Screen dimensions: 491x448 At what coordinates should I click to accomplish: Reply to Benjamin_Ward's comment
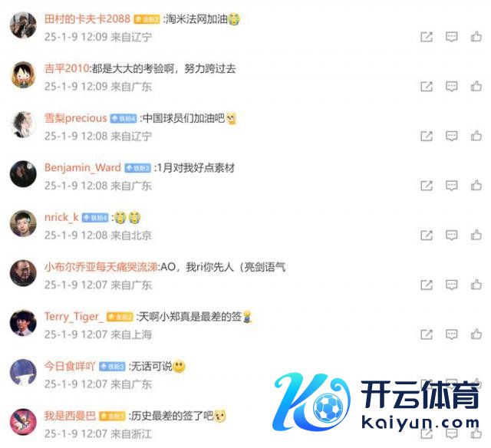tap(452, 186)
